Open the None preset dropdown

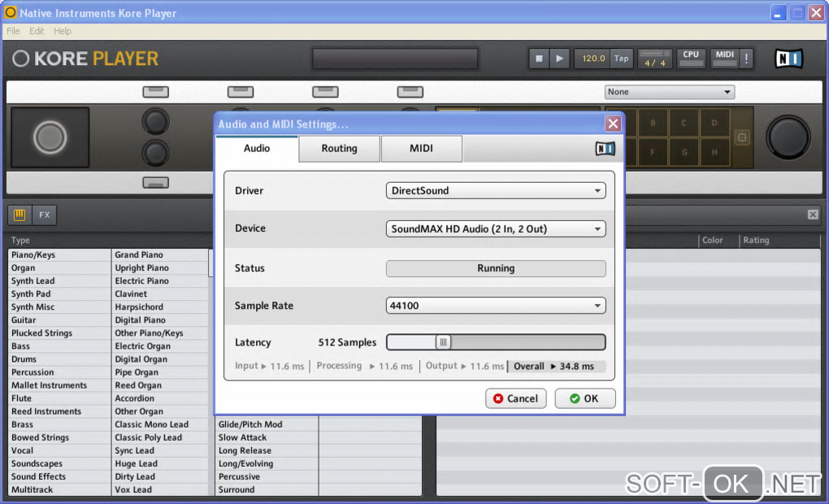(670, 92)
